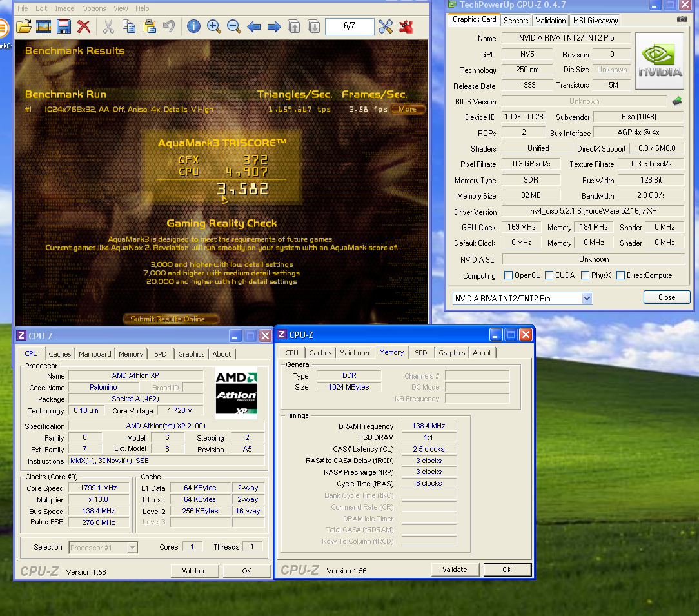Viewport: 699px width, 616px height.
Task: Open SPD tab in right CPU-Z window
Action: [x=421, y=352]
